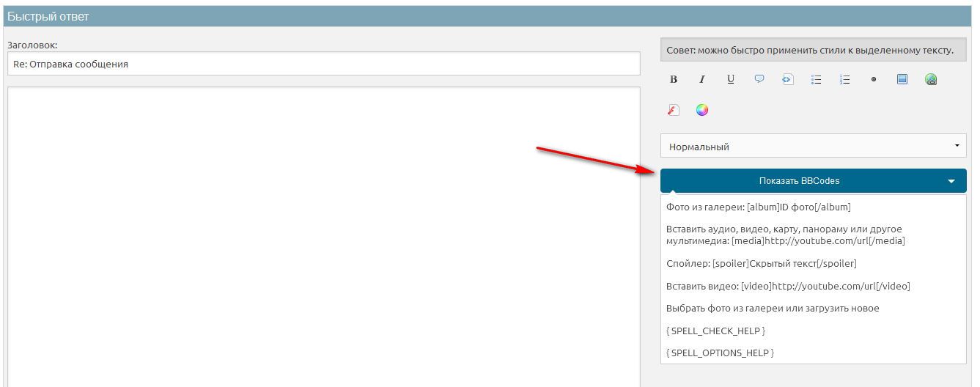Click inside the large message text area
The image size is (980, 387).
[323, 235]
